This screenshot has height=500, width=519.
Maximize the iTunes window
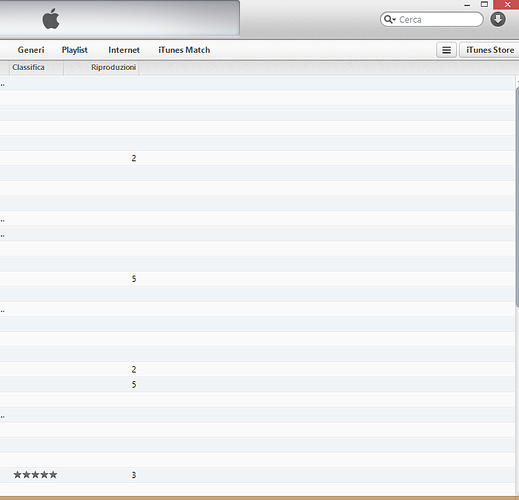point(484,4)
